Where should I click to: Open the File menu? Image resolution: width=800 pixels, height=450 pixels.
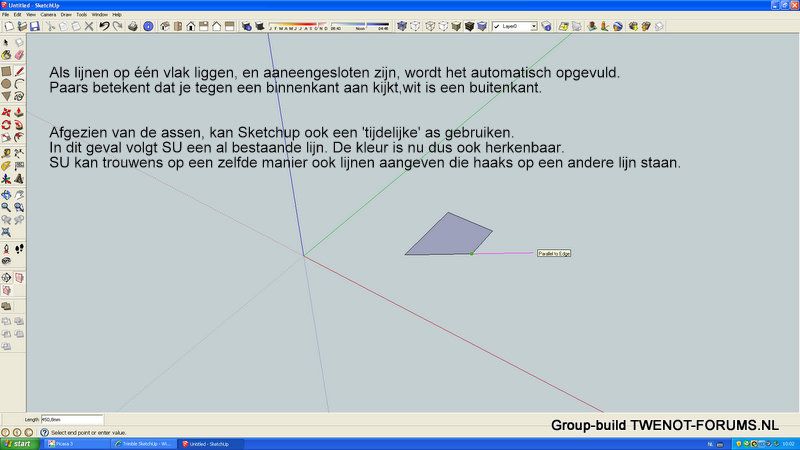pos(6,15)
